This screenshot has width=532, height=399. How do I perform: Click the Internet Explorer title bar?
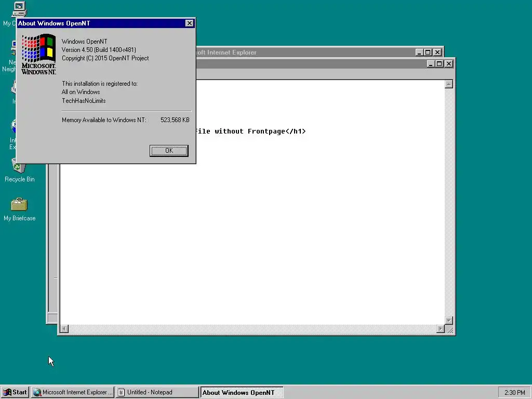pos(305,52)
